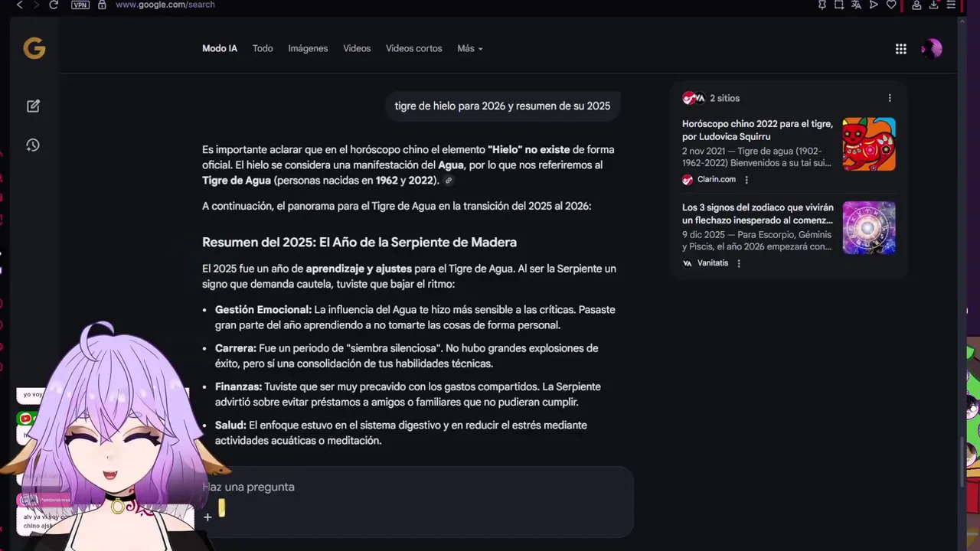Click the translate page icon in the browser toolbar
Image resolution: width=980 pixels, height=551 pixels.
point(856,5)
